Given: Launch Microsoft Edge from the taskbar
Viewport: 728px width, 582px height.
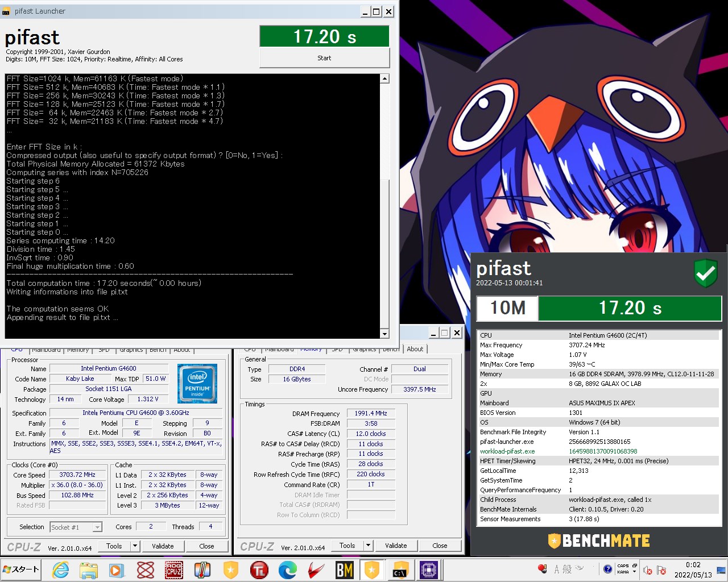Looking at the screenshot, I should (x=288, y=569).
